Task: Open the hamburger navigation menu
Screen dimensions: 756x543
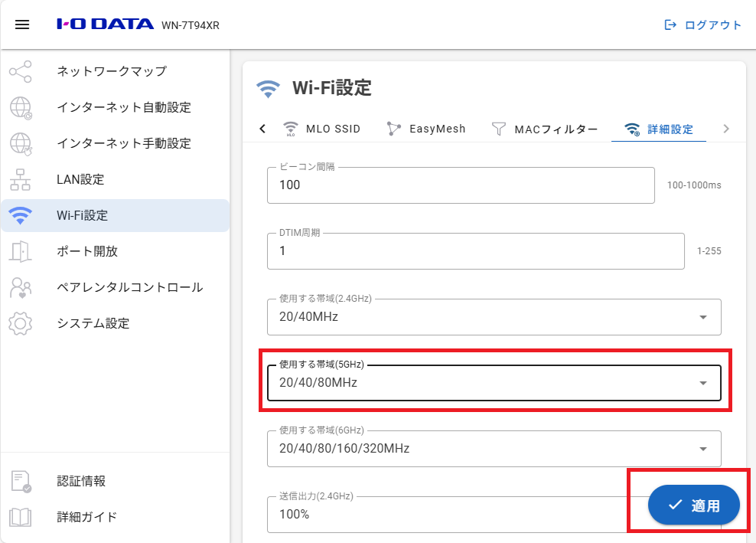Action: (x=22, y=25)
